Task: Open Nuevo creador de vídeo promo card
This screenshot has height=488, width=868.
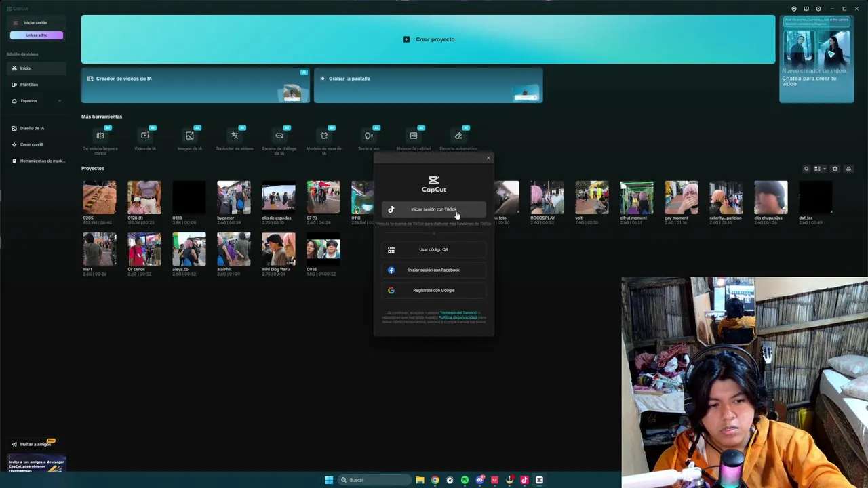Action: [816, 59]
